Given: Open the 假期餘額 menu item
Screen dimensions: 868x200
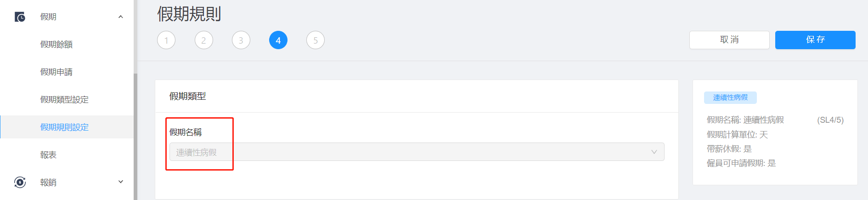Looking at the screenshot, I should (x=56, y=44).
